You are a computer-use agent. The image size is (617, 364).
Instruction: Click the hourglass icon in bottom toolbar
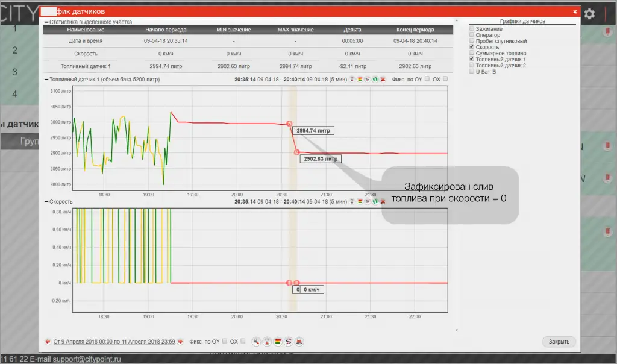267,342
